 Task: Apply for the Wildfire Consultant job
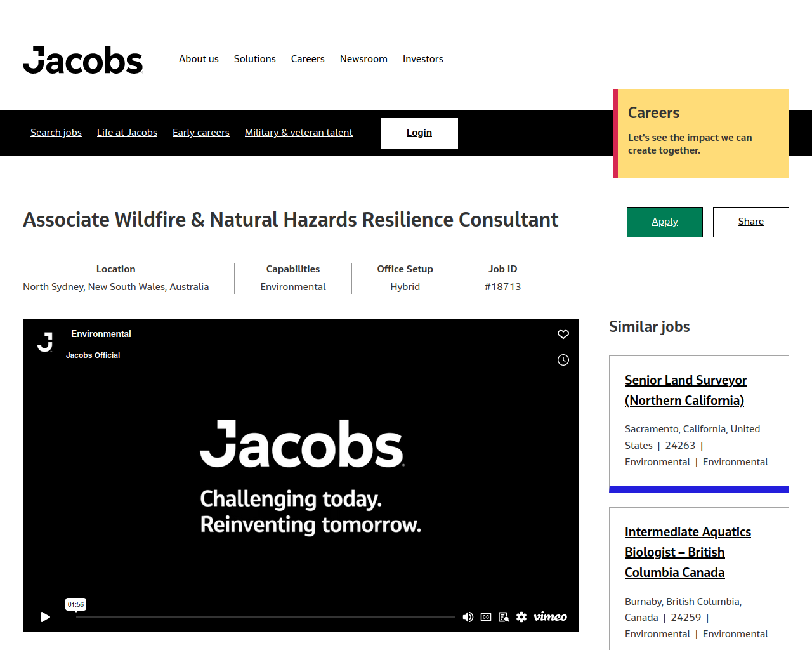coord(665,222)
